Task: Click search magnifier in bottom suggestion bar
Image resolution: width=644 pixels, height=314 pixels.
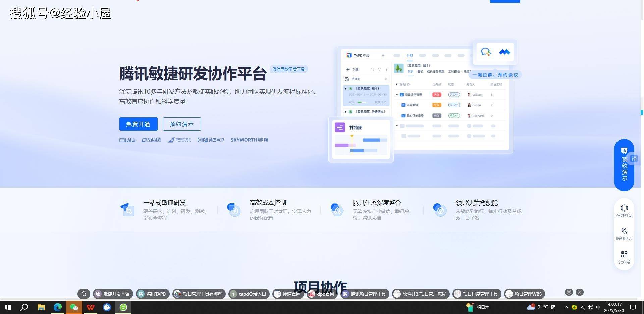Action: tap(84, 294)
